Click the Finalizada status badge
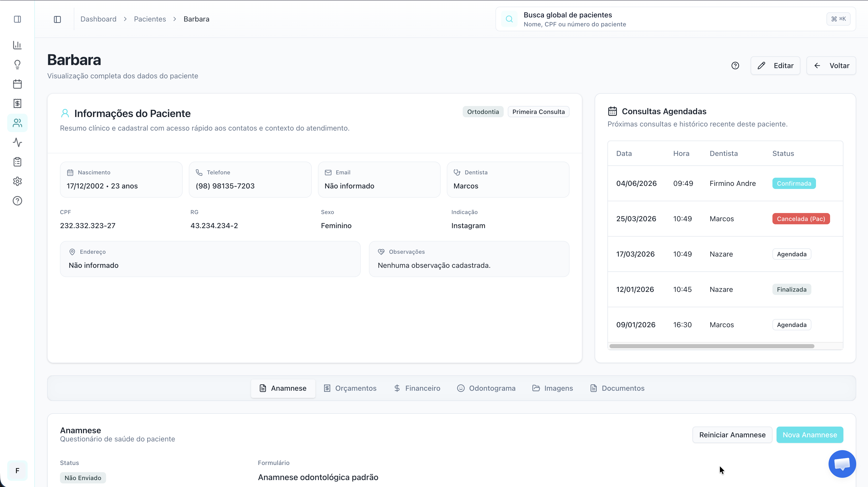Screen dimensions: 868x487 [x=791, y=290]
